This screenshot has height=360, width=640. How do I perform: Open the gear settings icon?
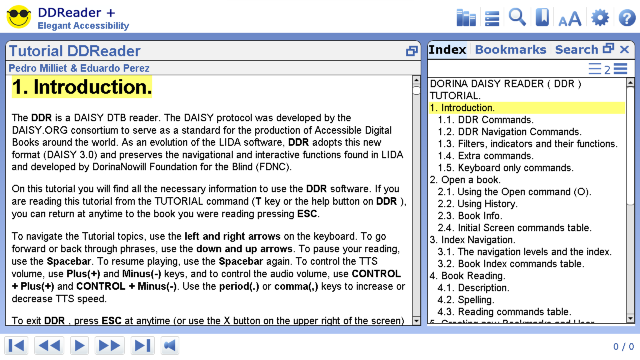[x=600, y=18]
